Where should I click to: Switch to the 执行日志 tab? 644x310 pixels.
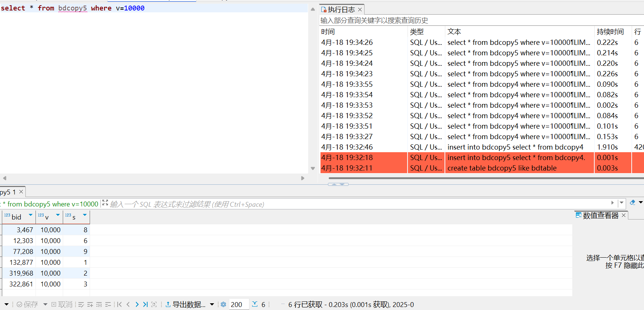pyautogui.click(x=341, y=10)
